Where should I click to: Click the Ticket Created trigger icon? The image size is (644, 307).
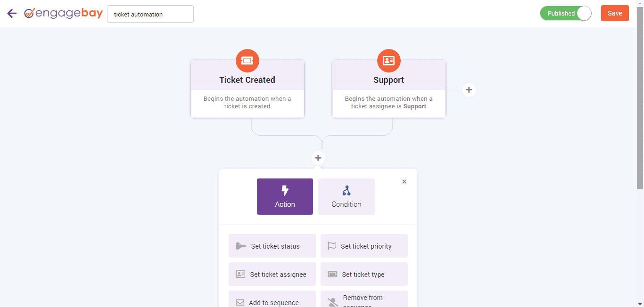247,60
